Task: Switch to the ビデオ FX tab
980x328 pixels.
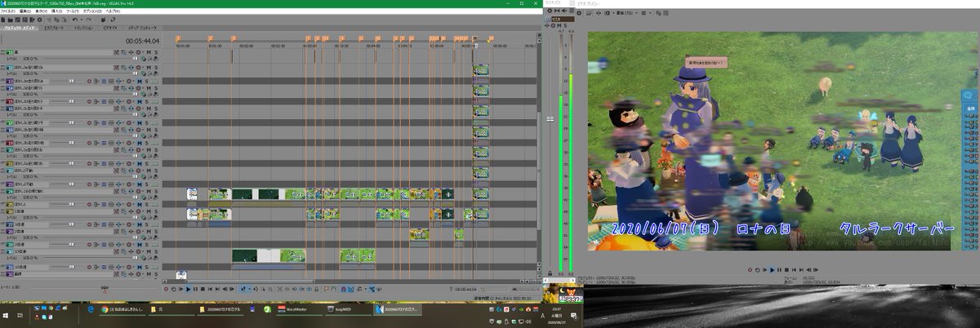Action: pyautogui.click(x=110, y=29)
